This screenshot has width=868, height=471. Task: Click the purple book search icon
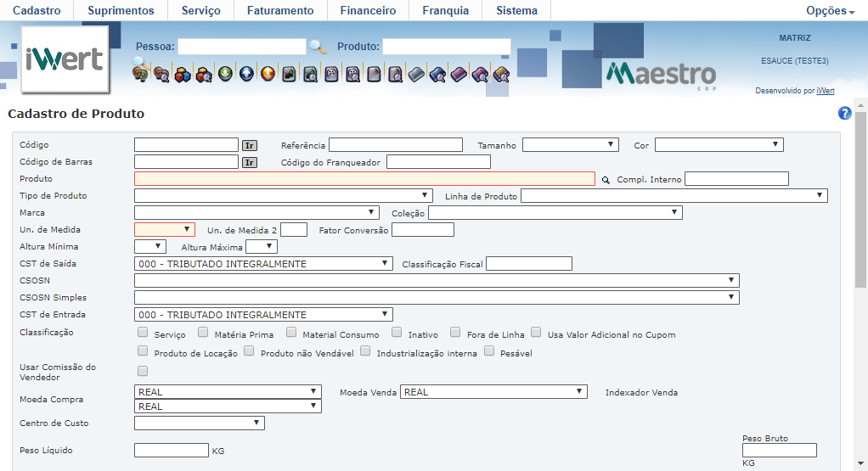(480, 74)
